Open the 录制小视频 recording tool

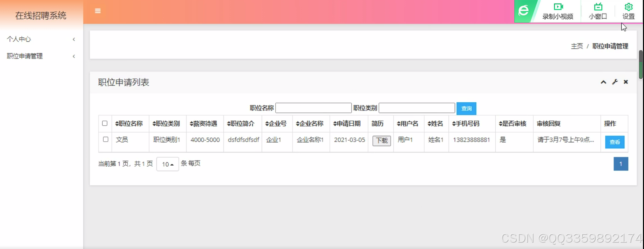558,11
